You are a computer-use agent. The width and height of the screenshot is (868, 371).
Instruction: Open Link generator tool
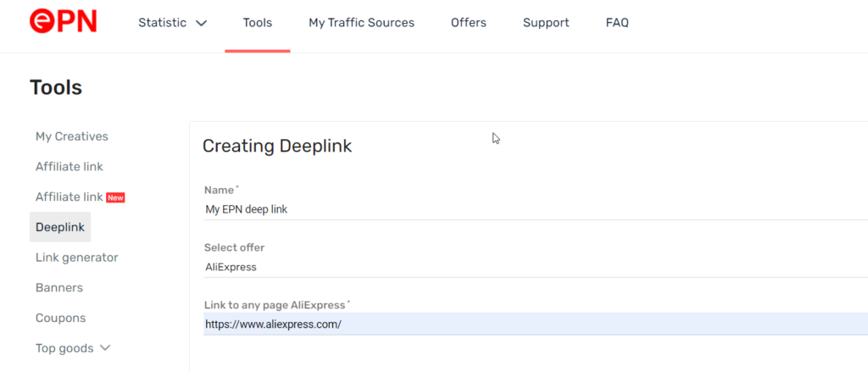(x=77, y=257)
